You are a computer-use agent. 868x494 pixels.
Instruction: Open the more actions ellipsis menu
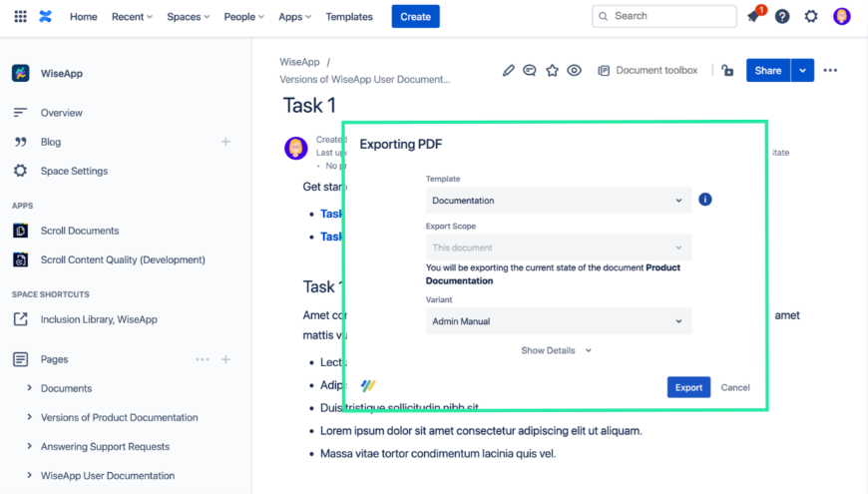[x=830, y=70]
